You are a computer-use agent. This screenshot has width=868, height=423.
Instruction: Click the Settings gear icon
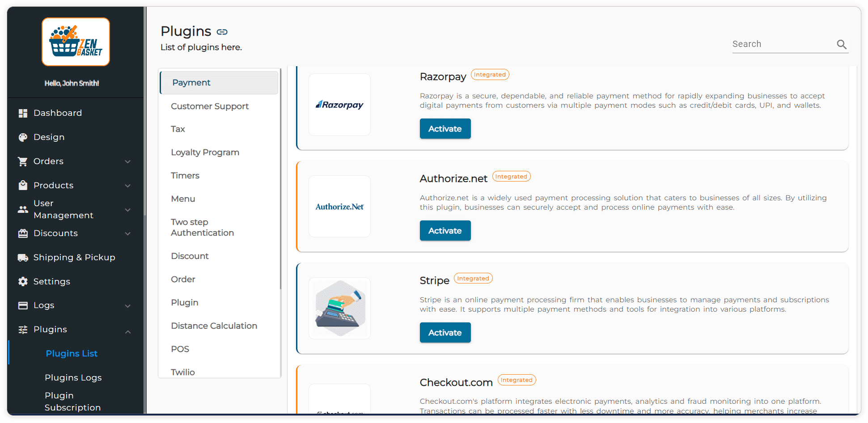point(23,282)
